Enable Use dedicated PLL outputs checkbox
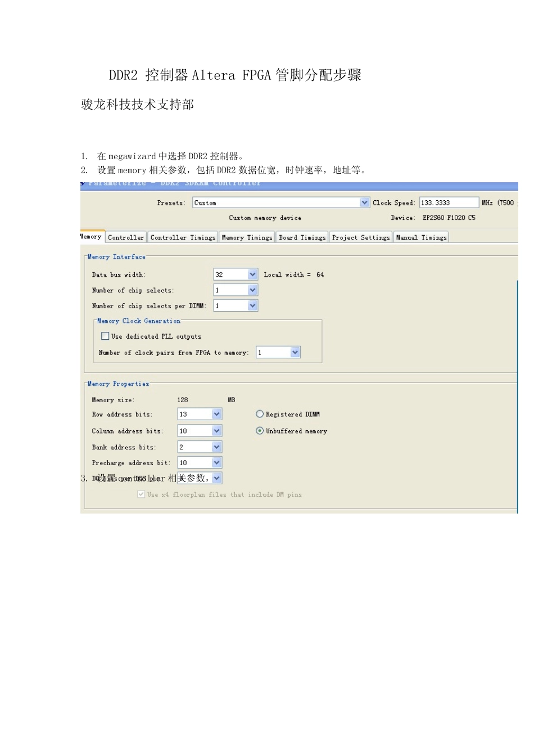The width and height of the screenshot is (534, 756). coord(105,336)
